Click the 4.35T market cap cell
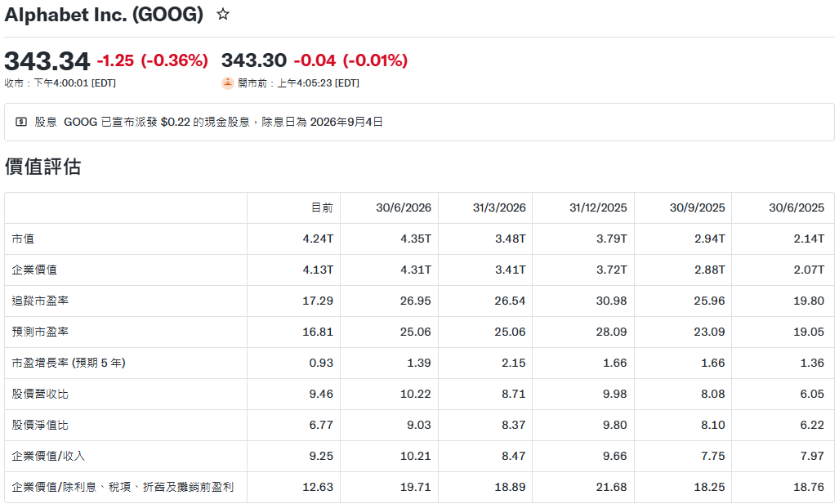This screenshot has width=839, height=504. click(416, 239)
